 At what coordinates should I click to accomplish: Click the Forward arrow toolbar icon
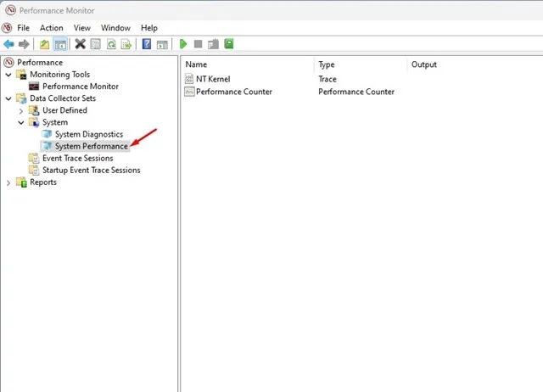tap(24, 44)
